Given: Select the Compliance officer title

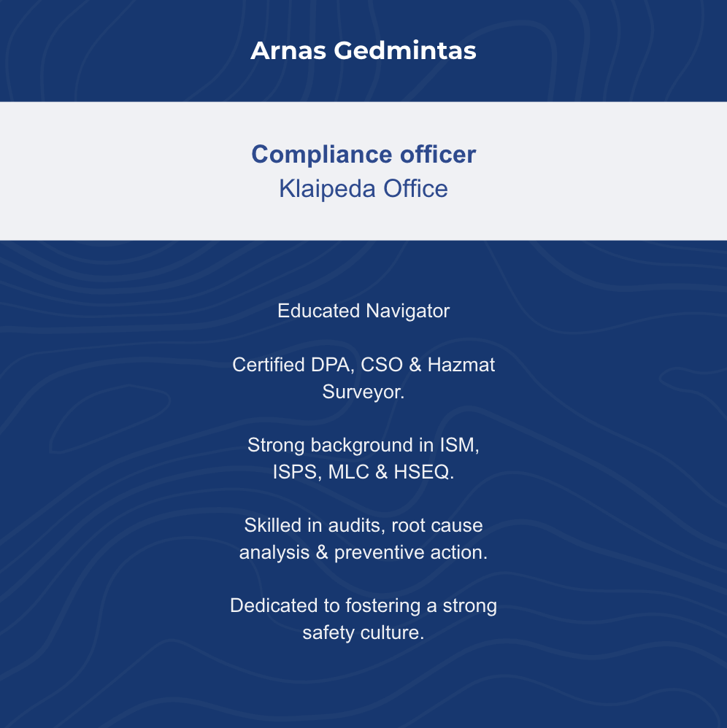Looking at the screenshot, I should [363, 155].
